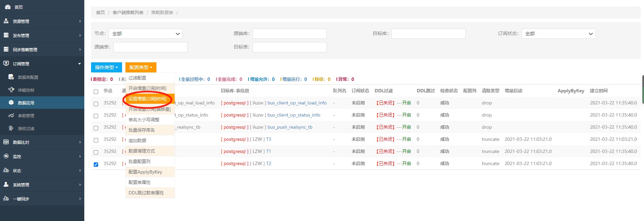Click the 首页 dashboard icon in sidebar
Screen dimensions: 644x221
(x=7, y=7)
